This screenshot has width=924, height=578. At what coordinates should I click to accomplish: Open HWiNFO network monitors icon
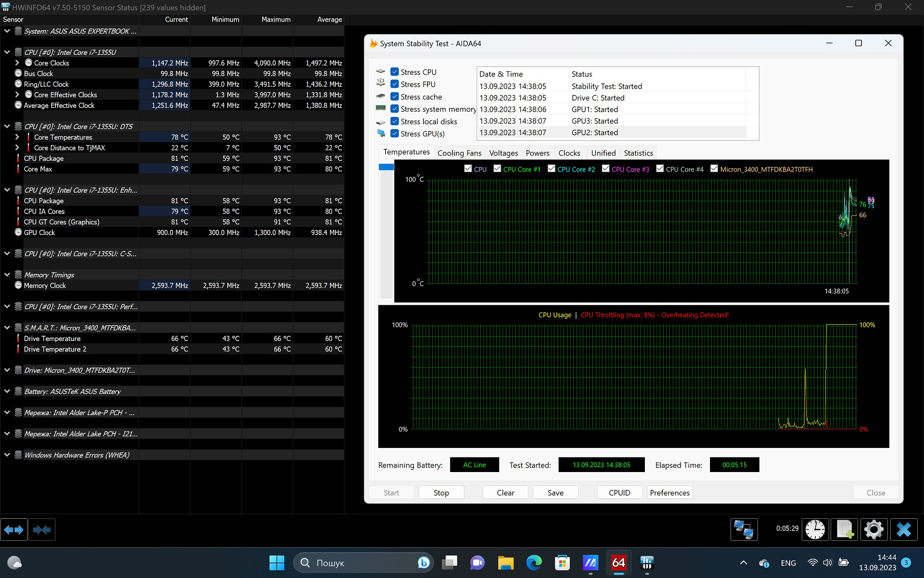[x=744, y=530]
